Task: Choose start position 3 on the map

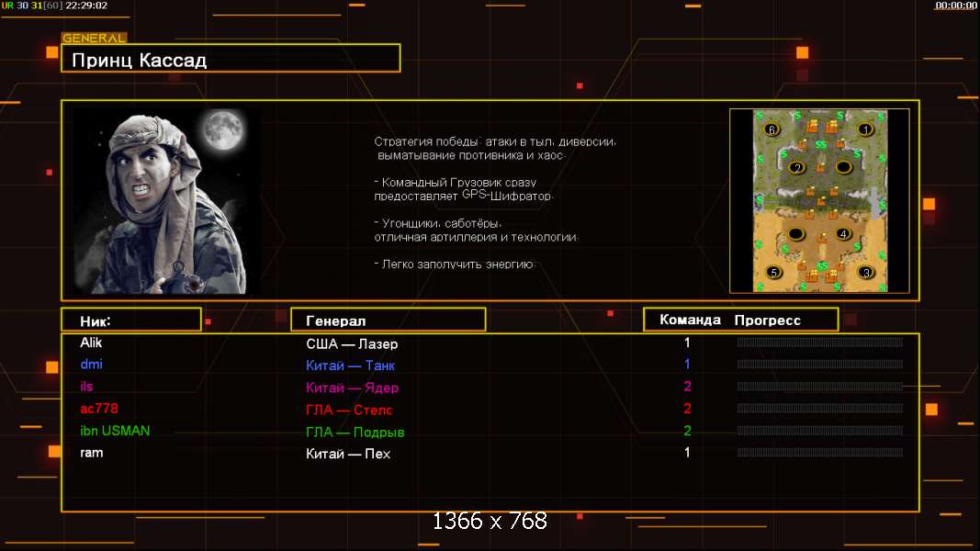Action: pos(866,273)
